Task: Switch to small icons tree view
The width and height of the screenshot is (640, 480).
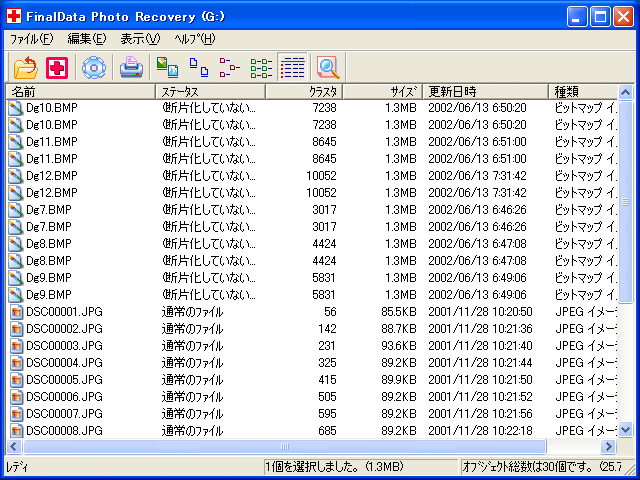Action: [230, 67]
